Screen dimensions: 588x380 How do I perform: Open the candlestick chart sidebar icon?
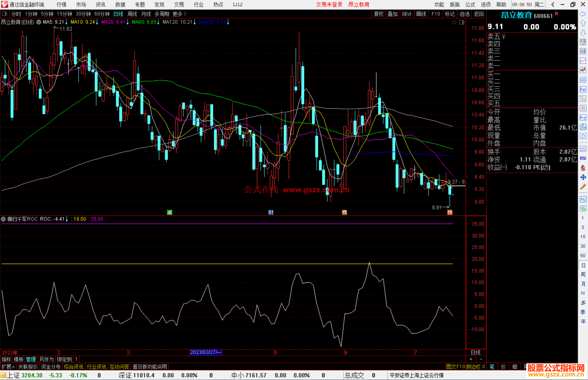pos(583,70)
